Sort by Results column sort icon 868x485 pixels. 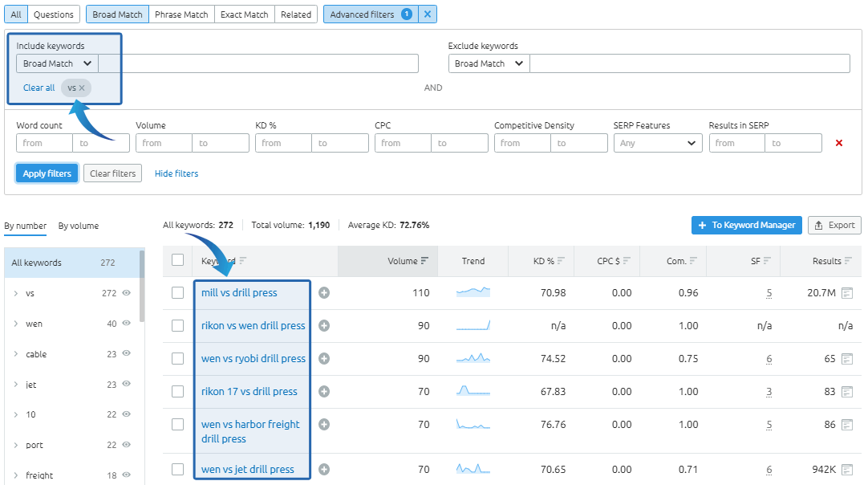coord(848,260)
